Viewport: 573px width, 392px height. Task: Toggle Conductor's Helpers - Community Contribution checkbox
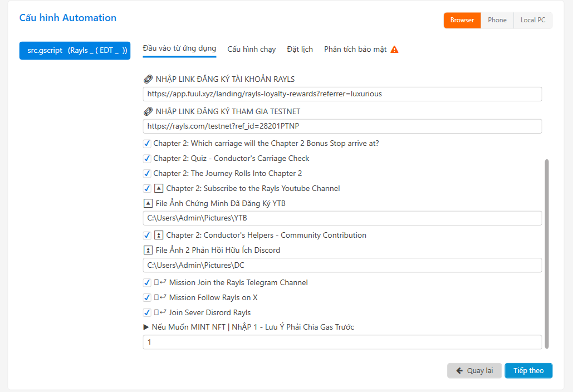tap(147, 235)
